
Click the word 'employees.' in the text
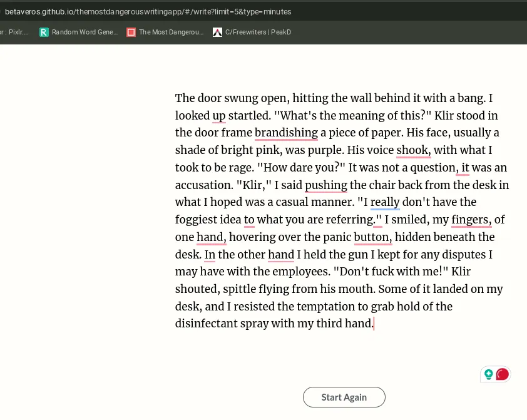coord(301,272)
